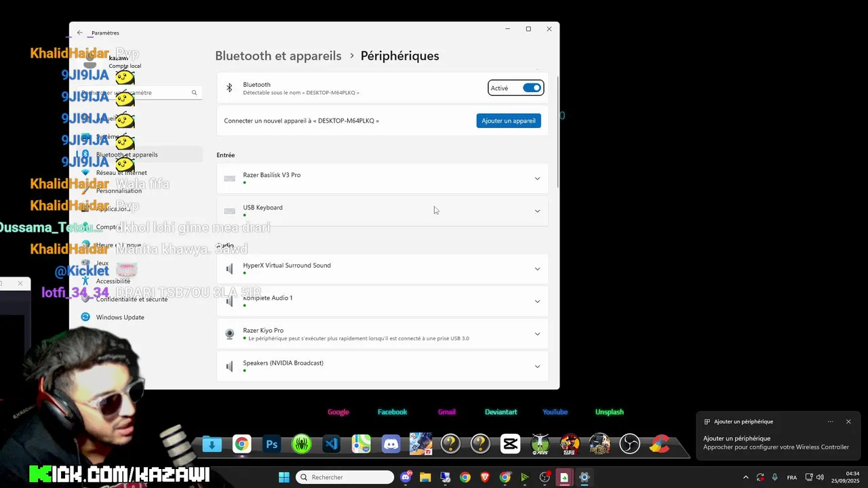The image size is (868, 488).
Task: Open the Maps icon in the dock
Action: click(x=361, y=445)
